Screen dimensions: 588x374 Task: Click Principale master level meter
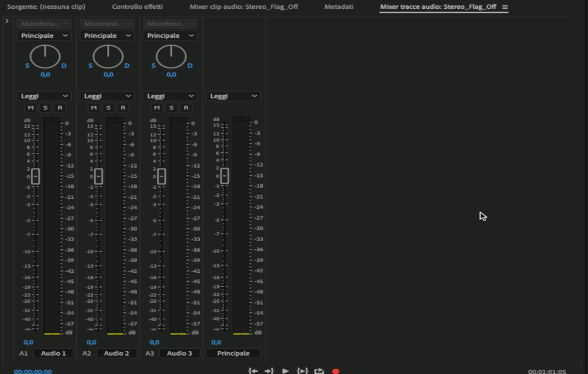[x=241, y=225]
